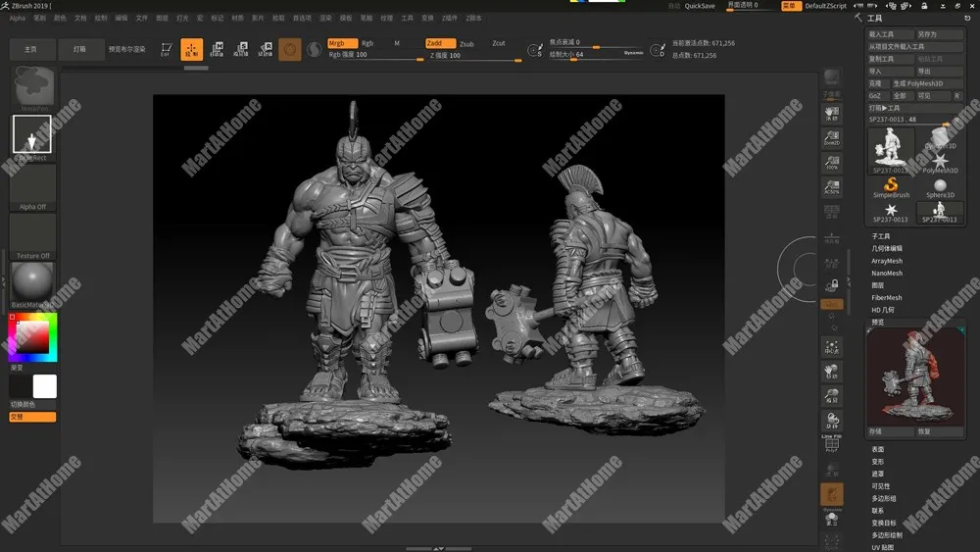Click the QuickSave button

(x=700, y=6)
